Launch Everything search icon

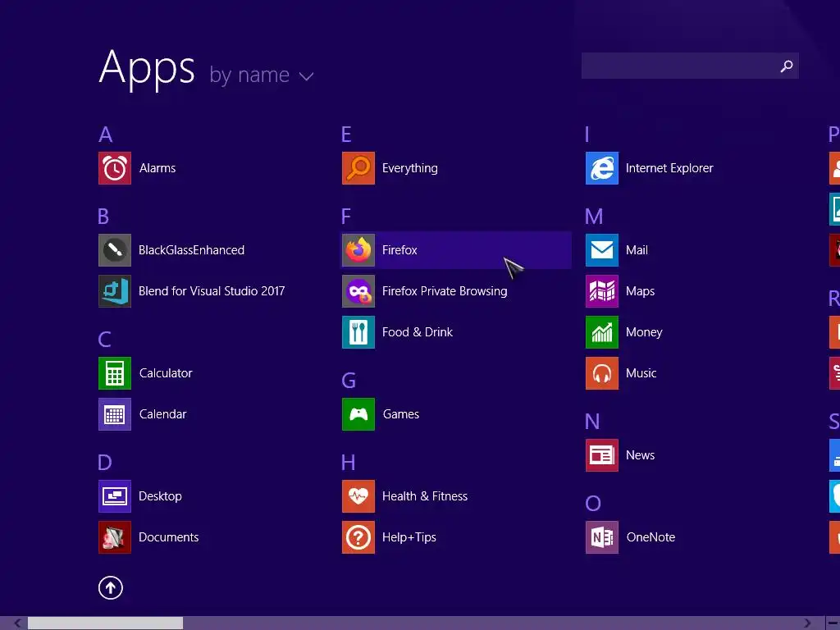point(358,168)
